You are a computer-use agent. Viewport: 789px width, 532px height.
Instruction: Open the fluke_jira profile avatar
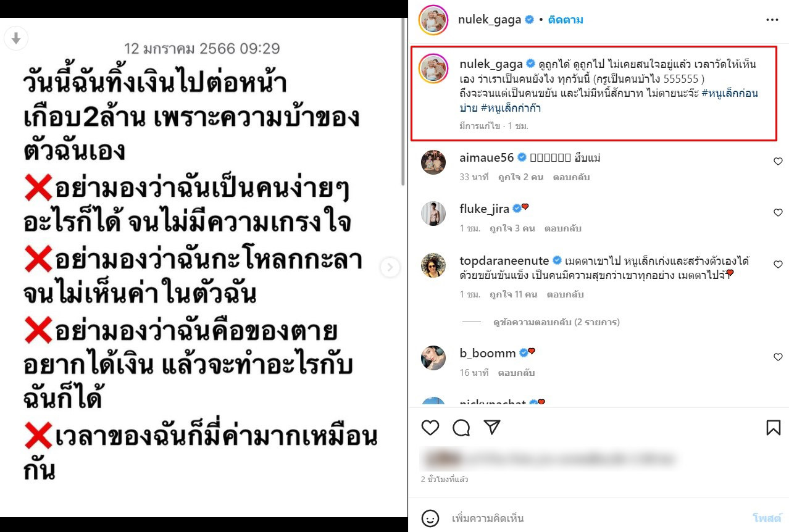(x=433, y=213)
